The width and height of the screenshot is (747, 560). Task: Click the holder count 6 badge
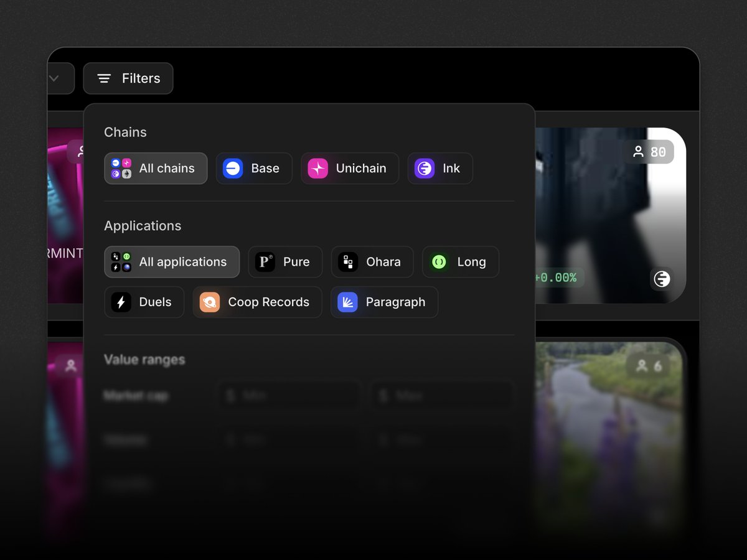tap(649, 366)
